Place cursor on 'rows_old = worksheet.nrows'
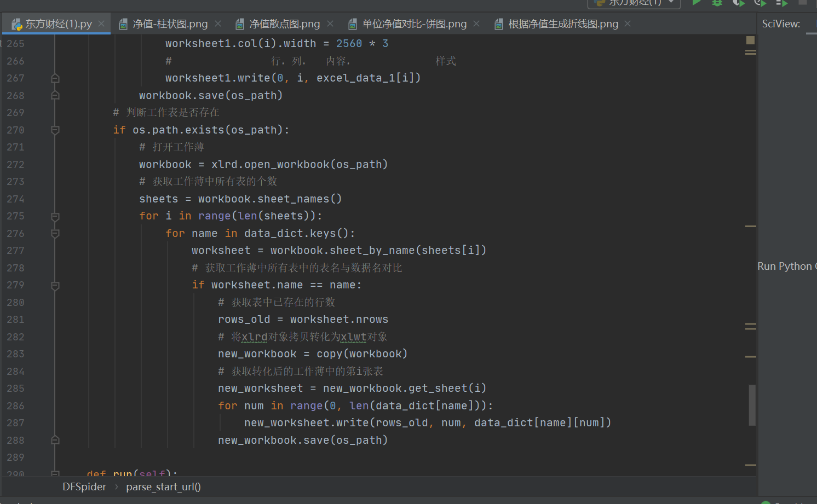The width and height of the screenshot is (817, 504). pos(303,320)
